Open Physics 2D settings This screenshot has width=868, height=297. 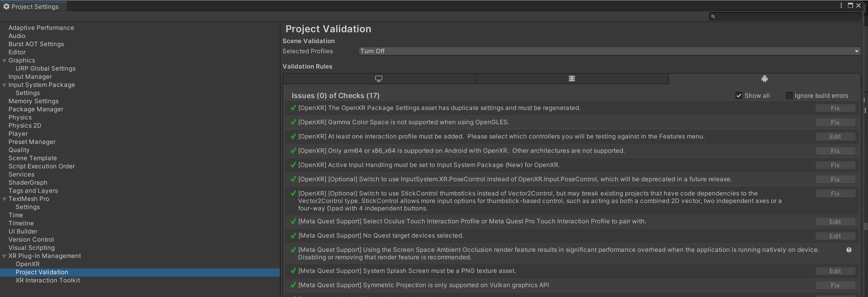[25, 126]
